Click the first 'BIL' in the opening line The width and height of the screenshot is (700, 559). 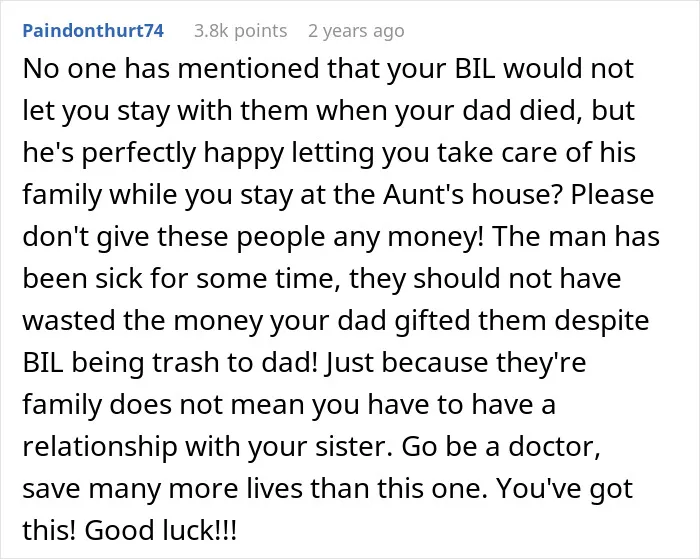tap(474, 69)
